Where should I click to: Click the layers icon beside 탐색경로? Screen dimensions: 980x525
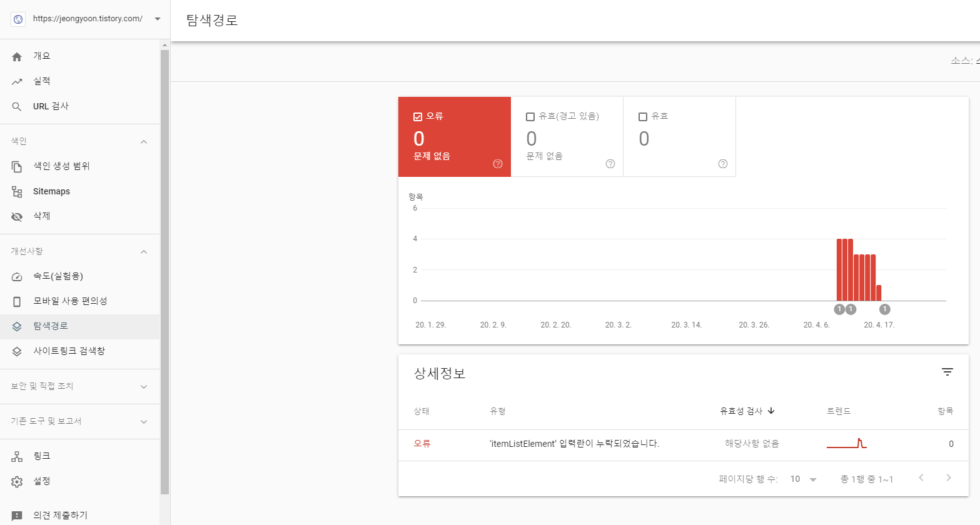click(x=17, y=326)
